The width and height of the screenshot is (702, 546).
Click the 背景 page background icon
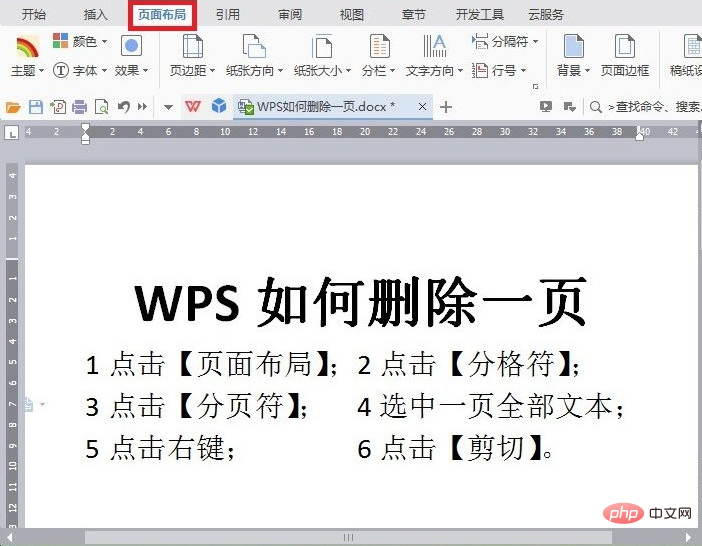574,46
